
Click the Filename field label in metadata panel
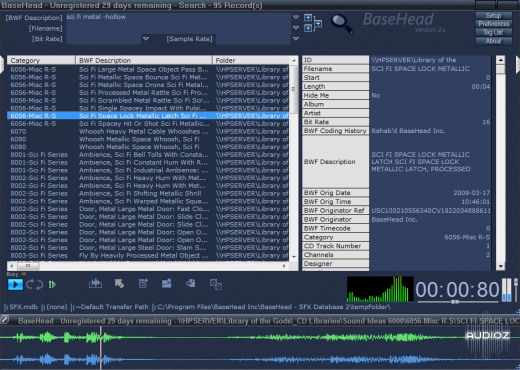(x=335, y=69)
